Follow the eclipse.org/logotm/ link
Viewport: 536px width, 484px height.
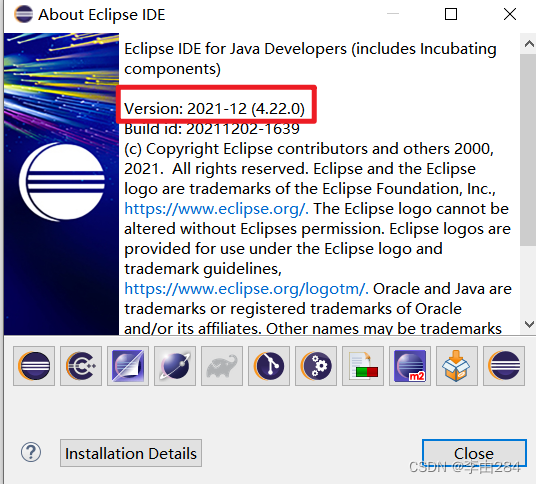pyautogui.click(x=246, y=289)
